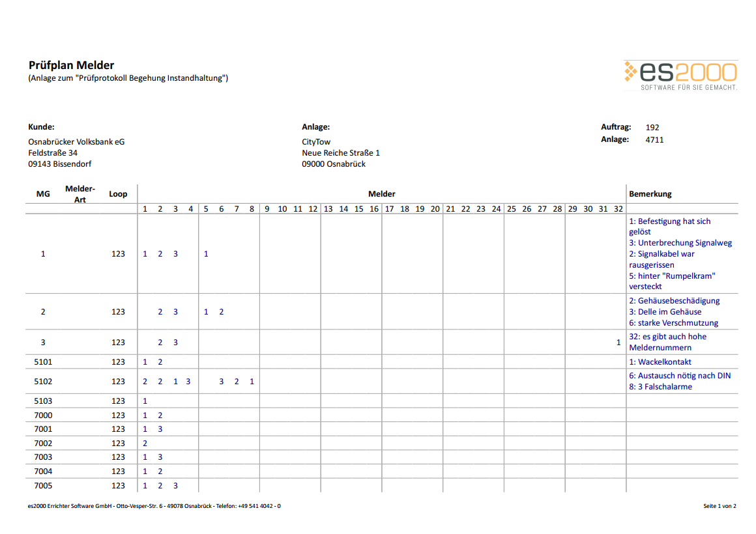756x534 pixels.
Task: Click the es2000 company logo
Action: tap(681, 76)
